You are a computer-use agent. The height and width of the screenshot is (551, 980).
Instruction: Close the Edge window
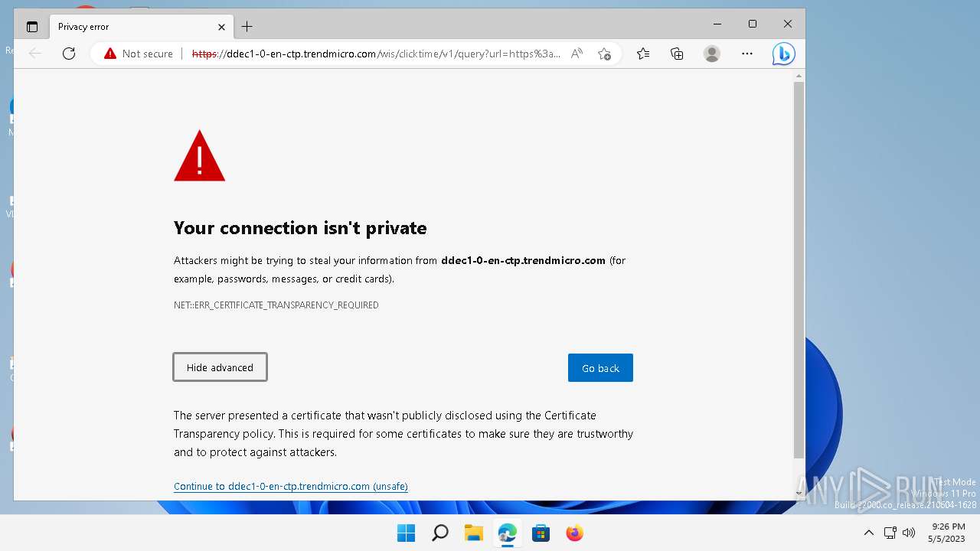pyautogui.click(x=788, y=24)
